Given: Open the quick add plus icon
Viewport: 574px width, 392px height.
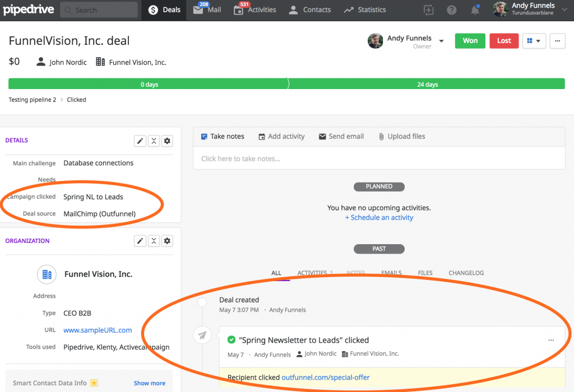Looking at the screenshot, I should [428, 10].
